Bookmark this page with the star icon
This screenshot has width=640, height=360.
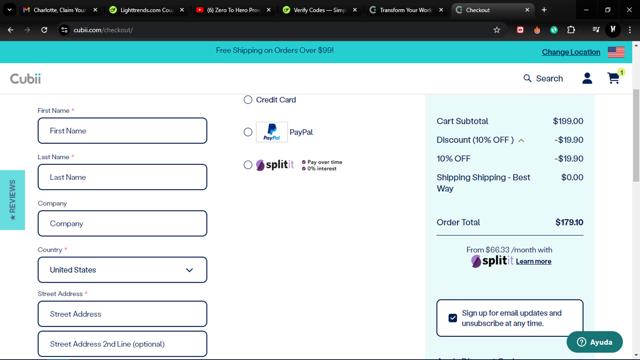(x=497, y=30)
